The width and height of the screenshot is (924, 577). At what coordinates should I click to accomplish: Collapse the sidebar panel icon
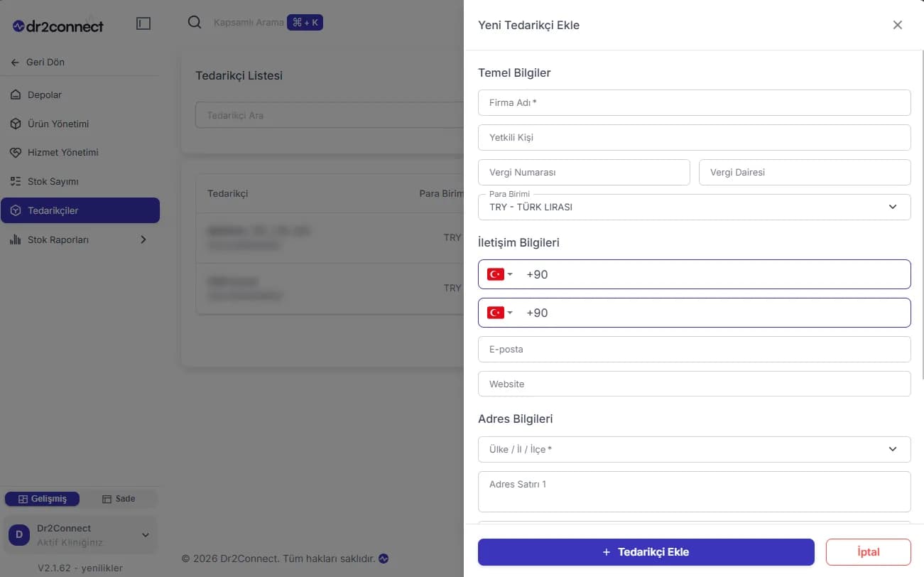(143, 23)
